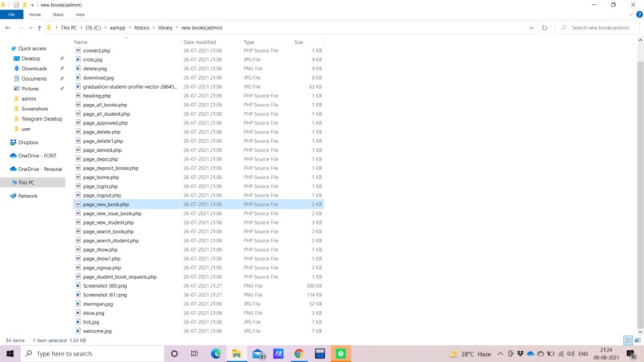Open Telegram Desktop folder in sidebar
This screenshot has width=644, height=362.
click(x=42, y=119)
